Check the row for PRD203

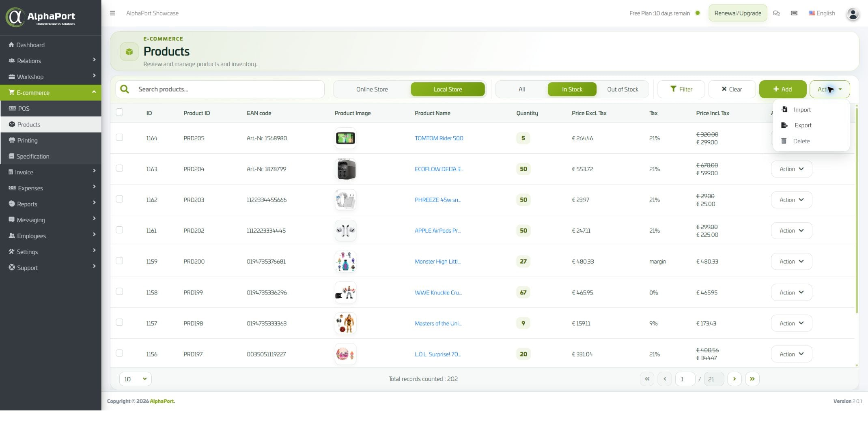click(119, 199)
